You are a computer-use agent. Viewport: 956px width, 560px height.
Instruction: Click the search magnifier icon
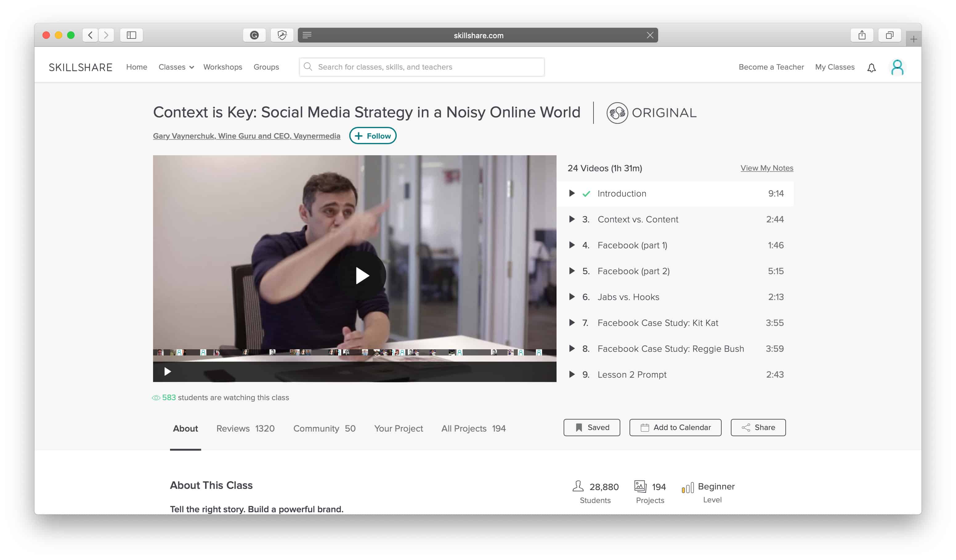tap(308, 67)
